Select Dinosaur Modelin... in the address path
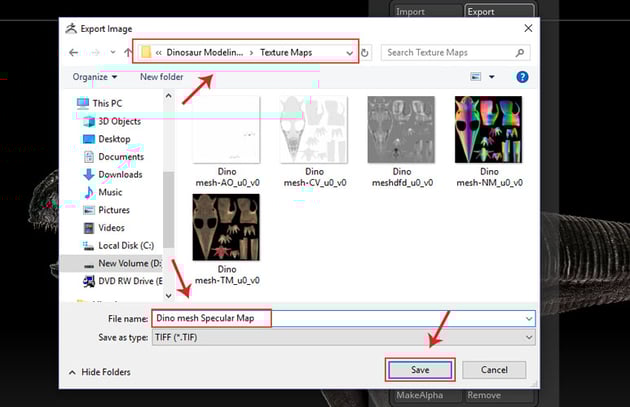 pos(205,53)
